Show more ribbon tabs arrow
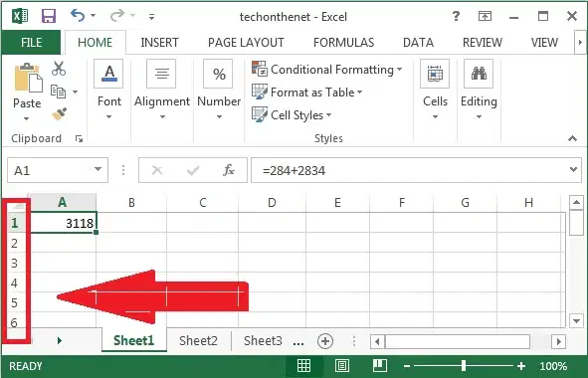This screenshot has width=588, height=378. pos(580,43)
